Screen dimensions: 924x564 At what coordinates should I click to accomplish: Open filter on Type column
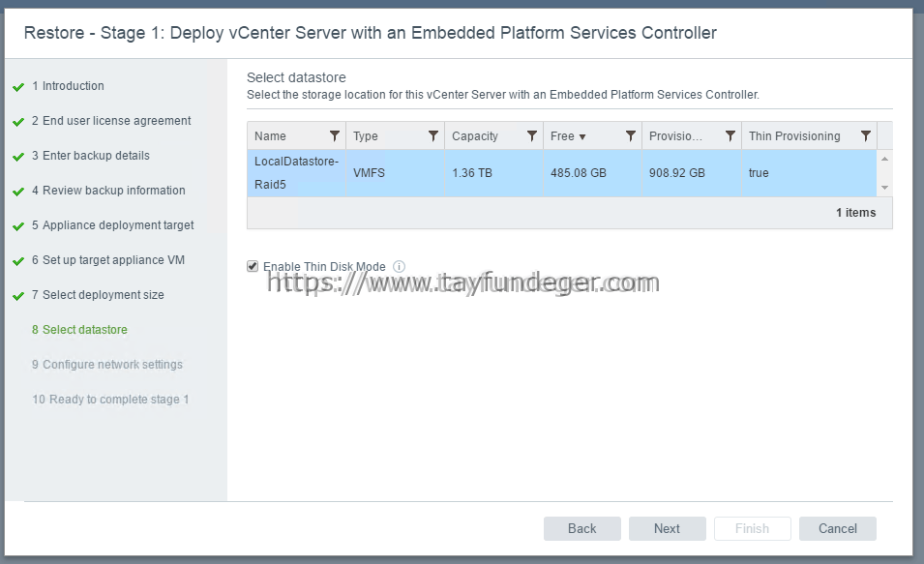[x=433, y=136]
